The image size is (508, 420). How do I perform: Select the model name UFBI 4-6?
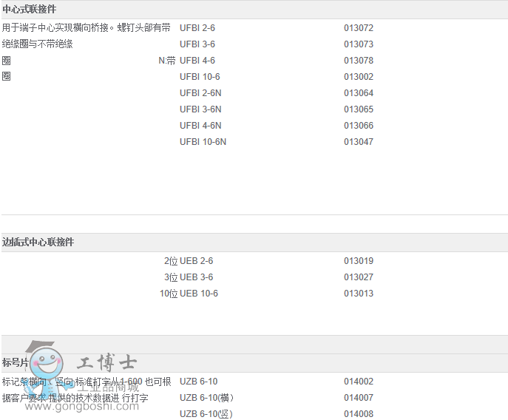tap(197, 61)
